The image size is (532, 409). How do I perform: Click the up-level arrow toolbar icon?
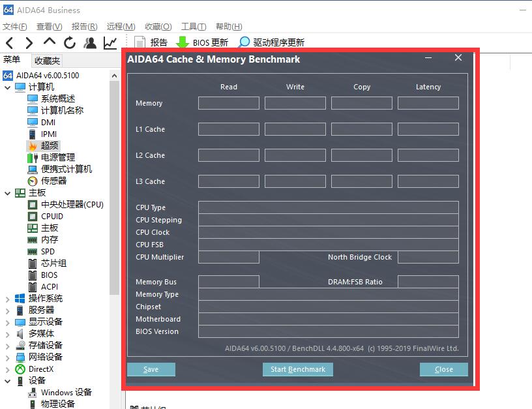50,41
